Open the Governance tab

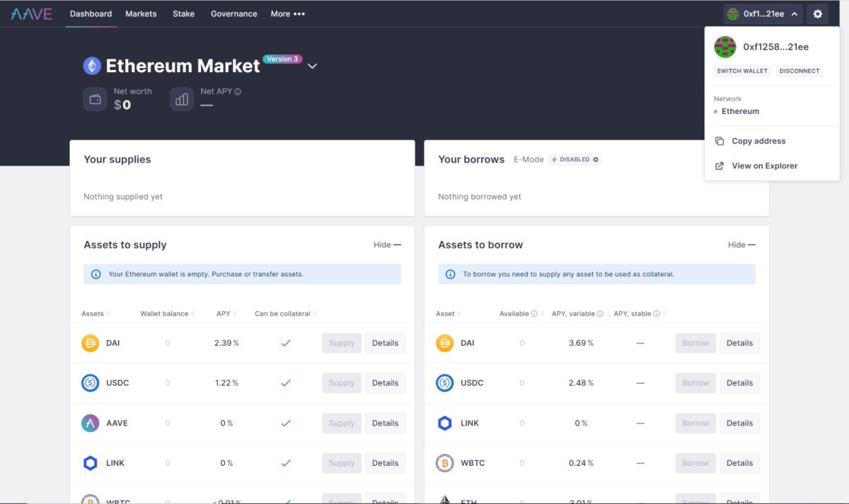tap(233, 13)
